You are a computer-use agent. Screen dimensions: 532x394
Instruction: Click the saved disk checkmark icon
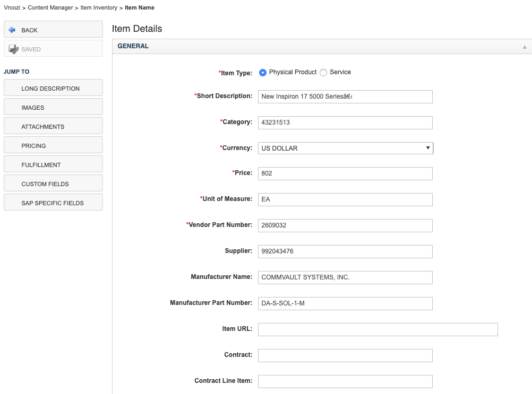pyautogui.click(x=13, y=49)
